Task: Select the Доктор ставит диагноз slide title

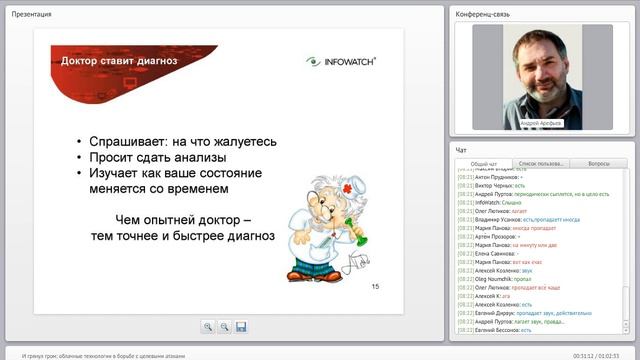Action: click(x=119, y=61)
